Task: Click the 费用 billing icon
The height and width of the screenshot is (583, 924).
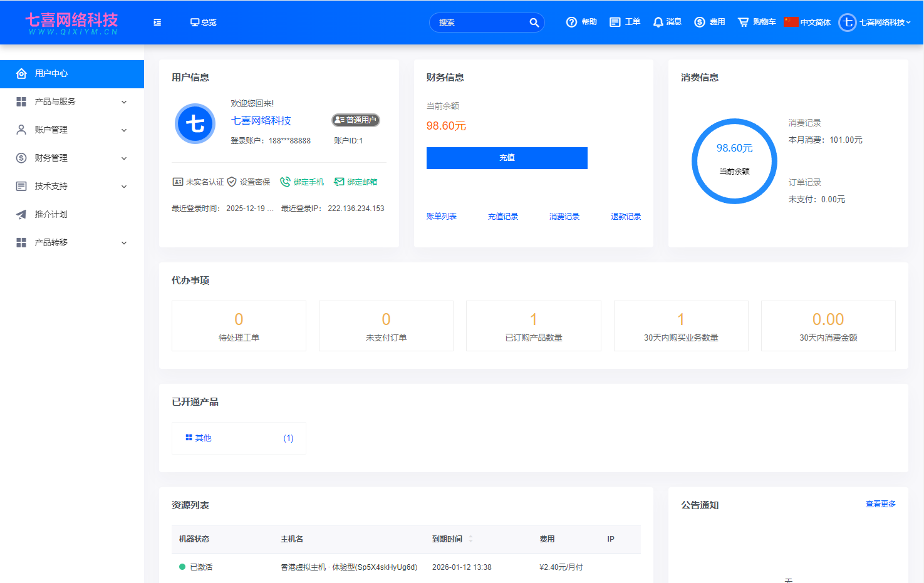Action: 700,21
